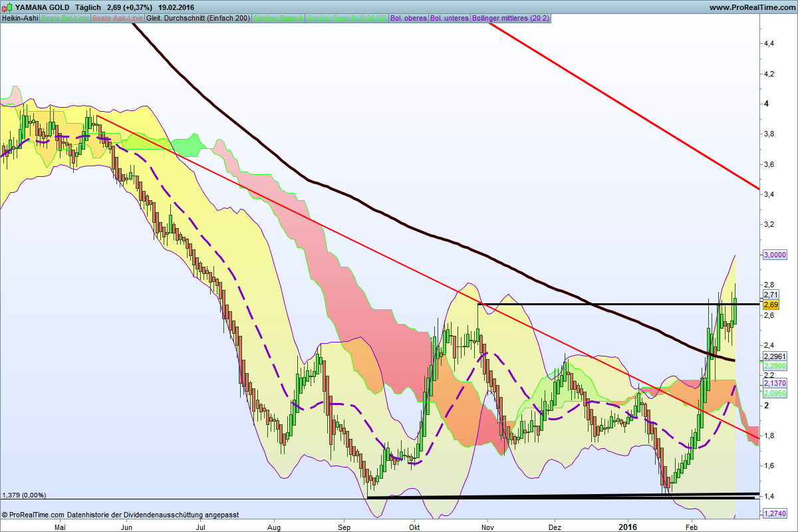Click the ProRealTime.com copyright footer text
Viewport: 798px width, 532px height.
(120, 515)
